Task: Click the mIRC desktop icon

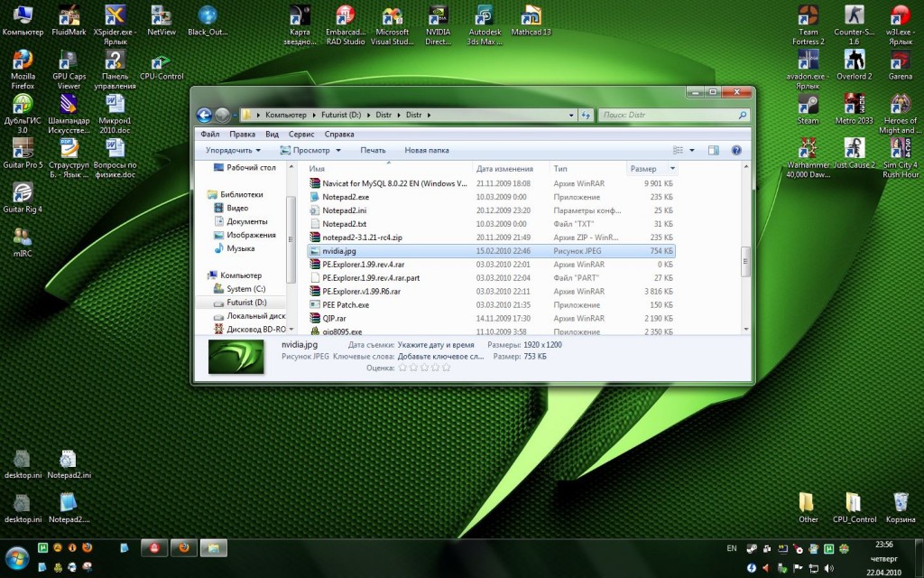Action: (x=23, y=242)
